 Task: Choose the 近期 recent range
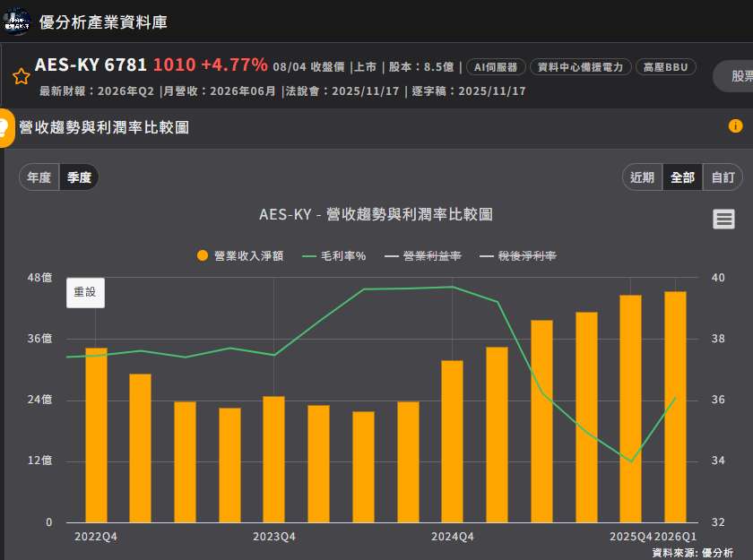(x=642, y=177)
